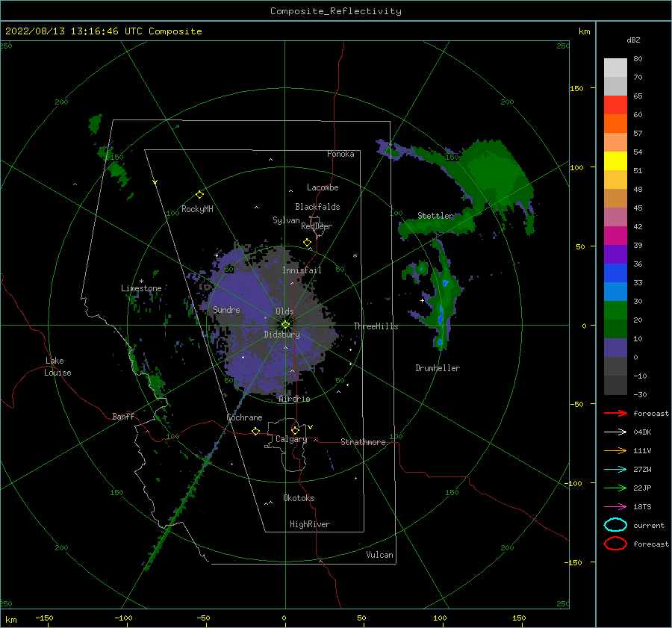Pick the blue 33-36 dBZ swatch

[x=615, y=273]
